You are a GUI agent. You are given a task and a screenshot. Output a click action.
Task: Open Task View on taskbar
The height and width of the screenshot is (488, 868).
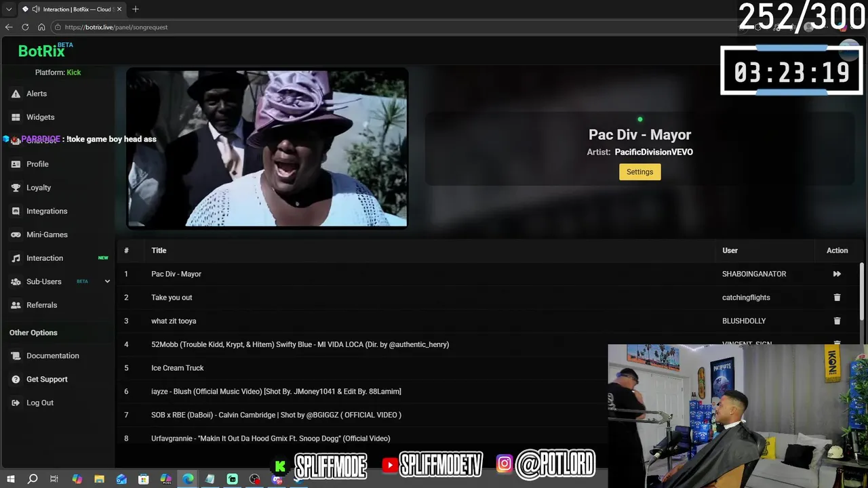pos(54,479)
